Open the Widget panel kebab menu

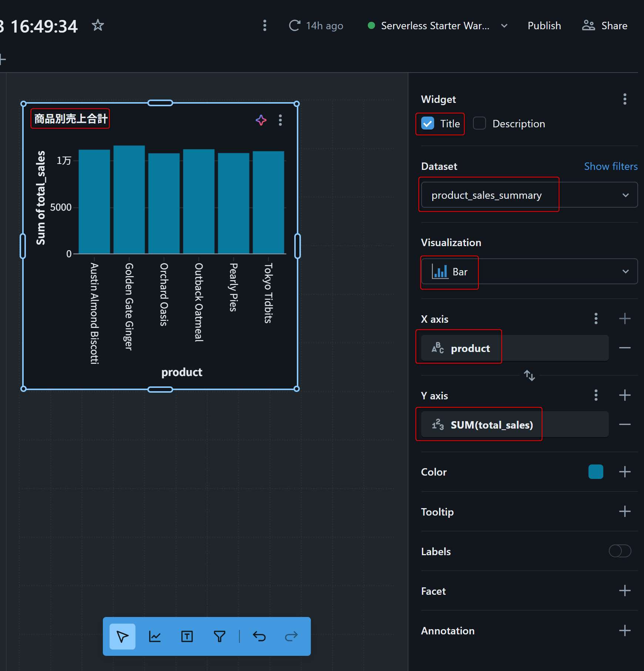click(625, 99)
